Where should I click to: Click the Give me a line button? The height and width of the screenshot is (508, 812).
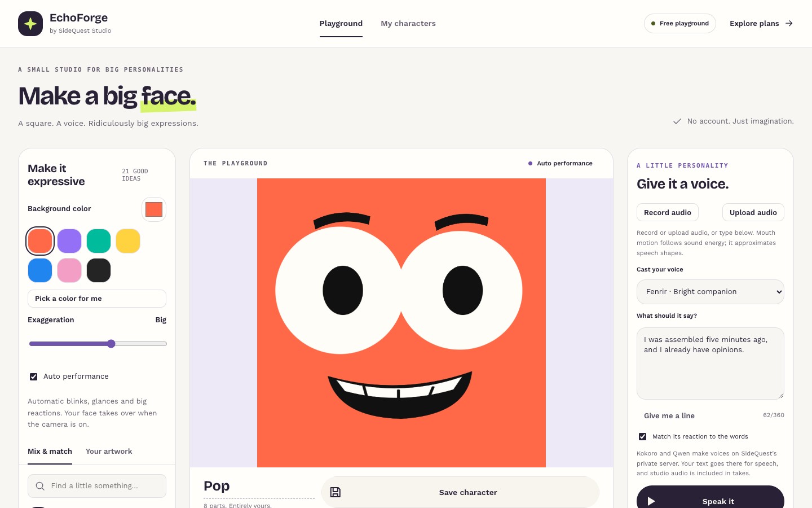coord(669,415)
